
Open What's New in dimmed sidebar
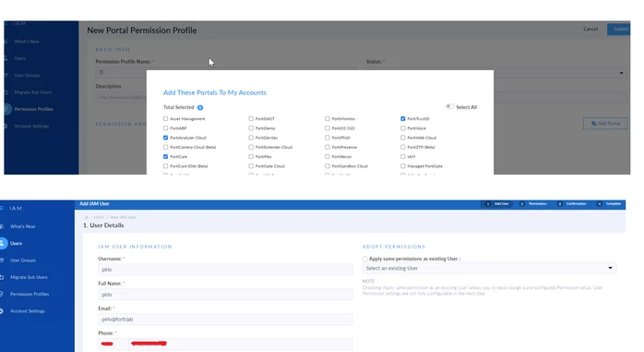coord(27,42)
